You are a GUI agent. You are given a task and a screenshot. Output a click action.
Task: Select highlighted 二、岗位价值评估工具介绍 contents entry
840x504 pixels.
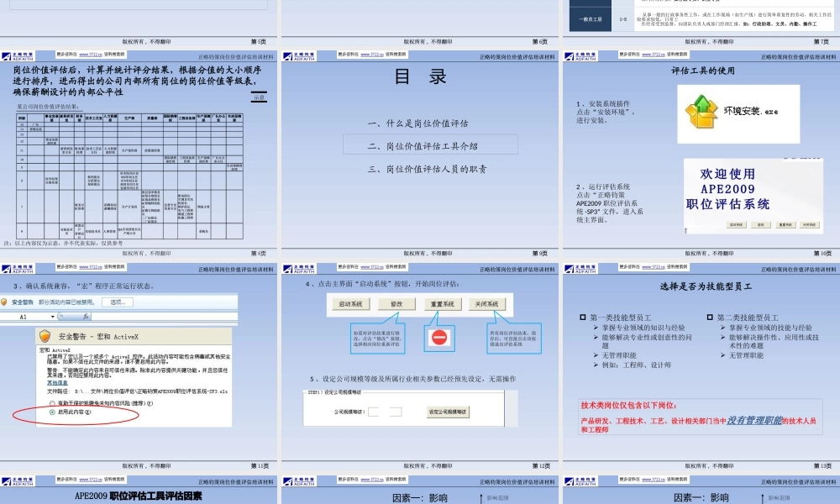pyautogui.click(x=430, y=144)
